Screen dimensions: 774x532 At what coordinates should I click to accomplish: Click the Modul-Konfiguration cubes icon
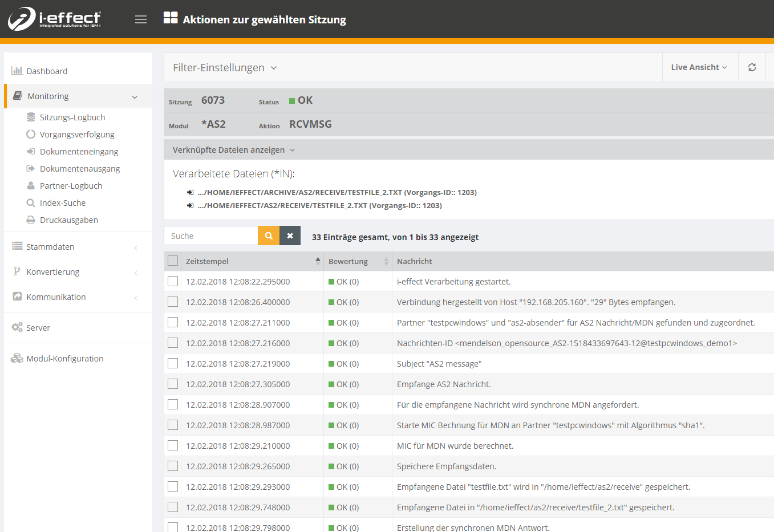[x=17, y=358]
